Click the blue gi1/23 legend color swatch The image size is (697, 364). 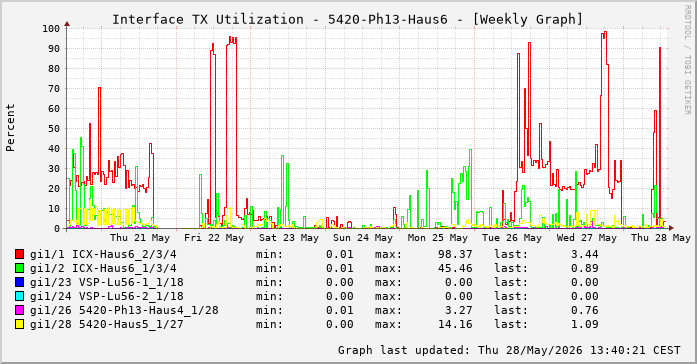(20, 282)
